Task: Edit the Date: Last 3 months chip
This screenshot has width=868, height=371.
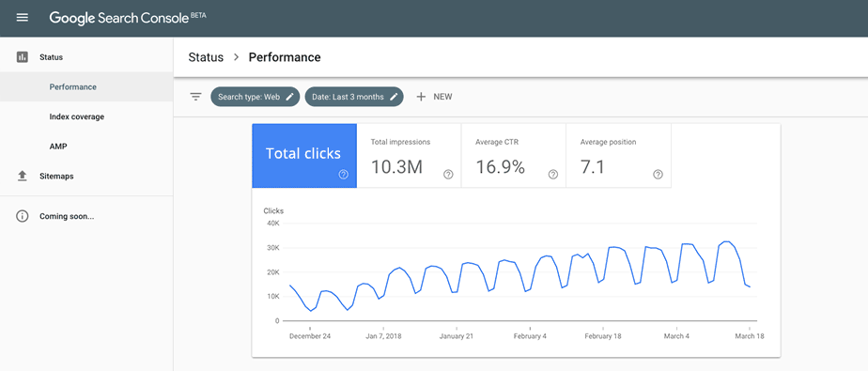Action: 354,97
